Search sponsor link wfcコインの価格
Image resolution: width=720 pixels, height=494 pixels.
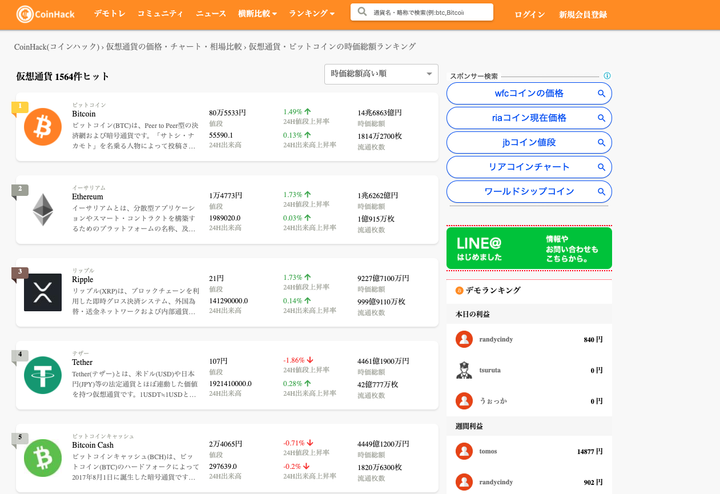click(529, 94)
